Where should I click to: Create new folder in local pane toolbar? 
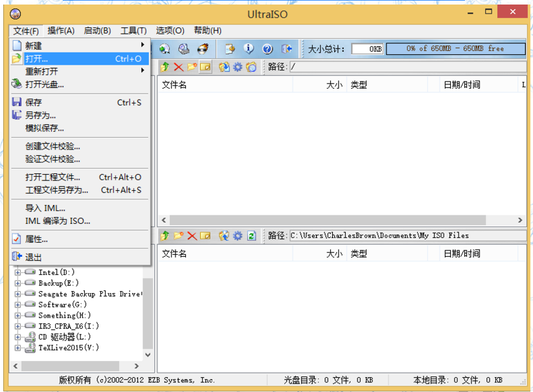pos(179,235)
